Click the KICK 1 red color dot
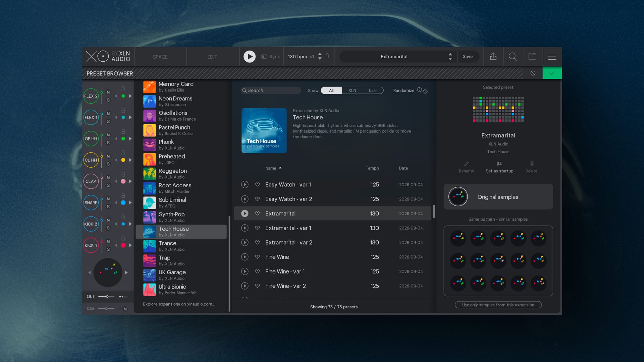 [123, 245]
